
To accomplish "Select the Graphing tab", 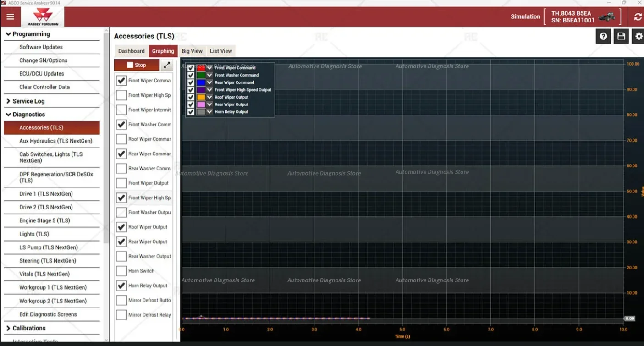I will [x=163, y=51].
